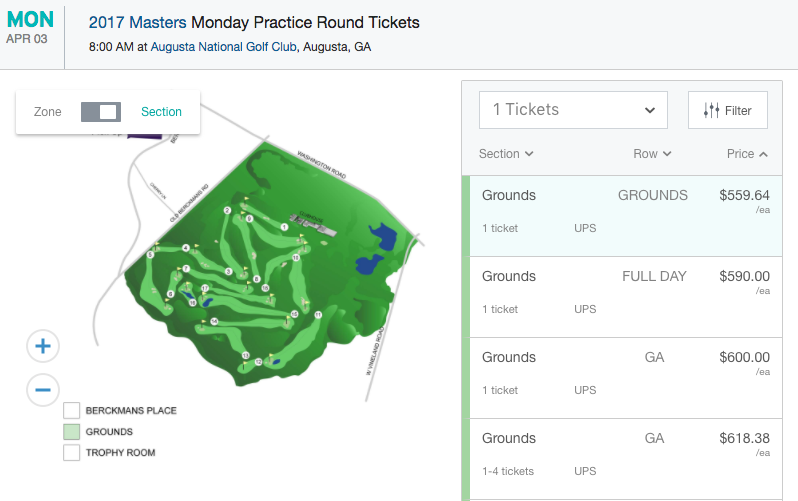Switch map view to Section label

coord(161,112)
